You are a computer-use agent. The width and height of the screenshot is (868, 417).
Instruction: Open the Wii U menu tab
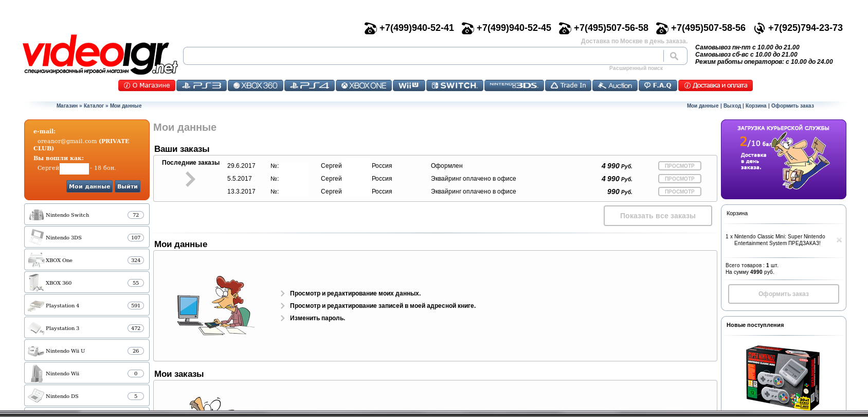[409, 85]
